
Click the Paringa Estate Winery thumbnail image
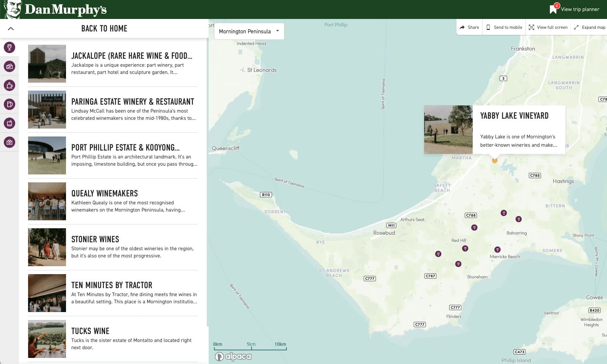[x=47, y=109]
